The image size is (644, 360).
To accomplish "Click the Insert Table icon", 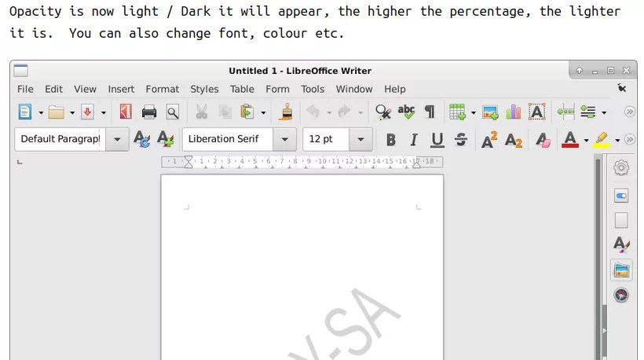I will coord(457,112).
